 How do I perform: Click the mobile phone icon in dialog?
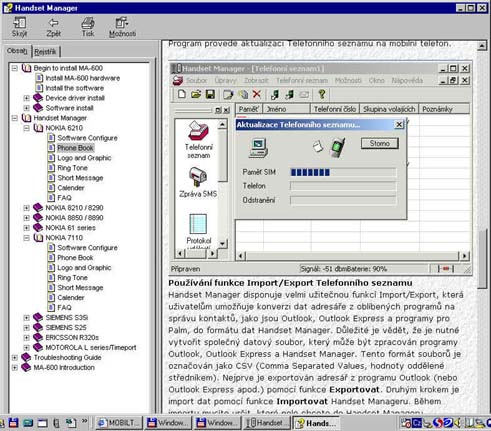[x=338, y=147]
